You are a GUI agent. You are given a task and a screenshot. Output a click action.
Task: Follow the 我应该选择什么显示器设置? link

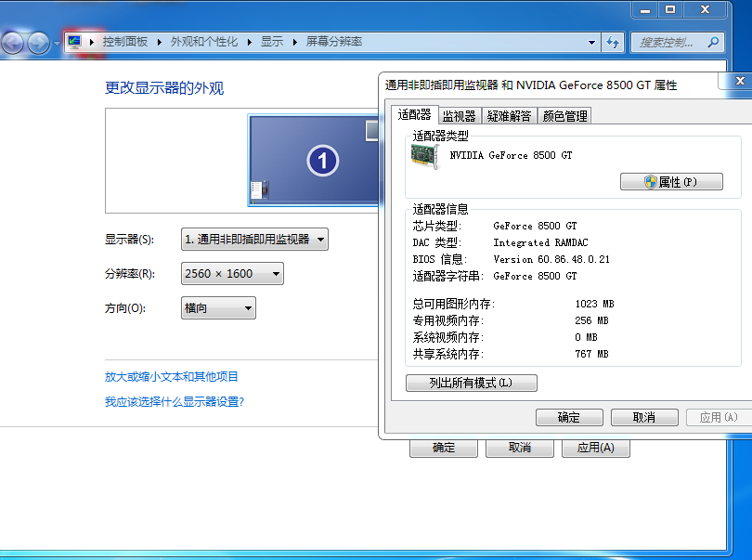pos(175,402)
